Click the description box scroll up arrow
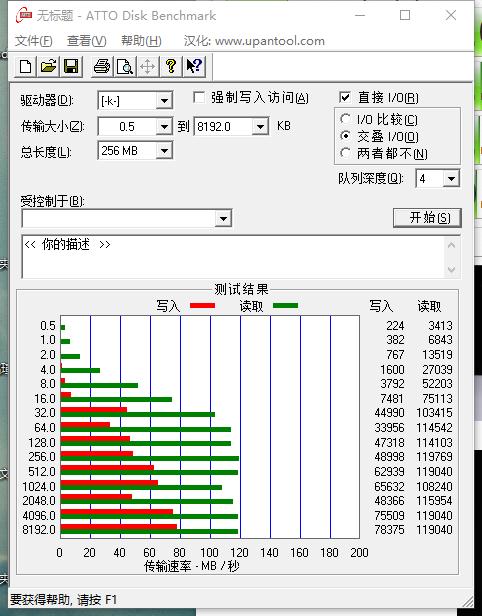This screenshot has height=616, width=482. tap(451, 246)
